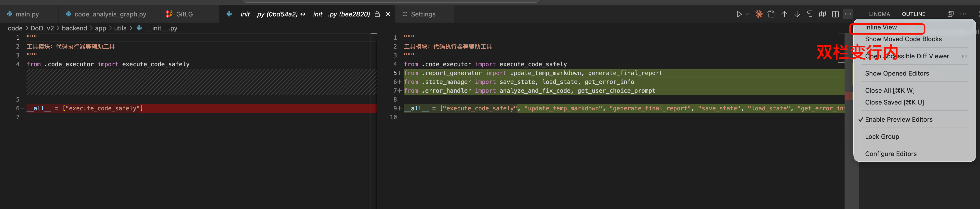This screenshot has width=980, height=209.
Task: Run the Python file with play button
Action: (738, 14)
